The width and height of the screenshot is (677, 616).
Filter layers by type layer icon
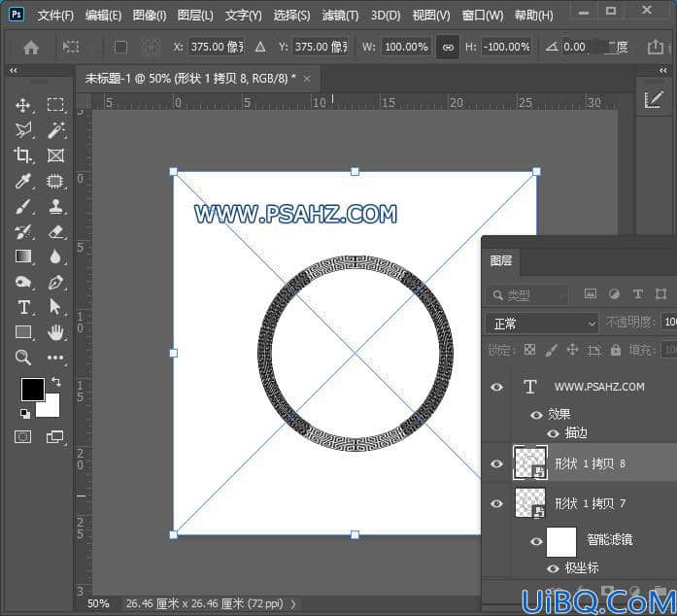638,294
